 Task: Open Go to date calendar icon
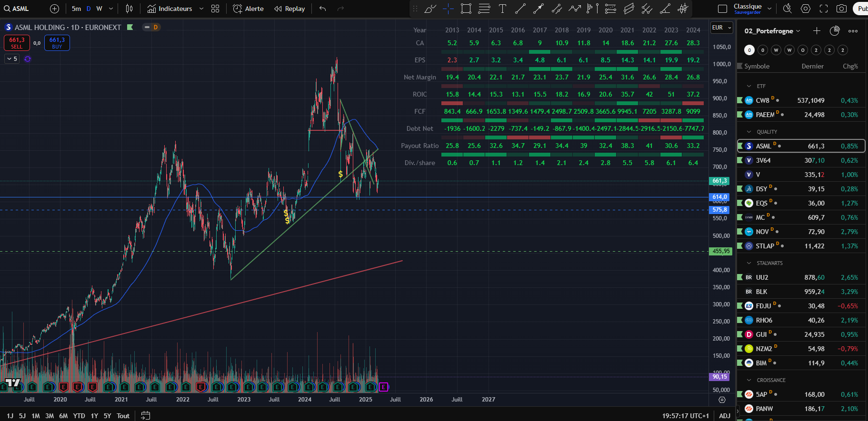coord(146,416)
